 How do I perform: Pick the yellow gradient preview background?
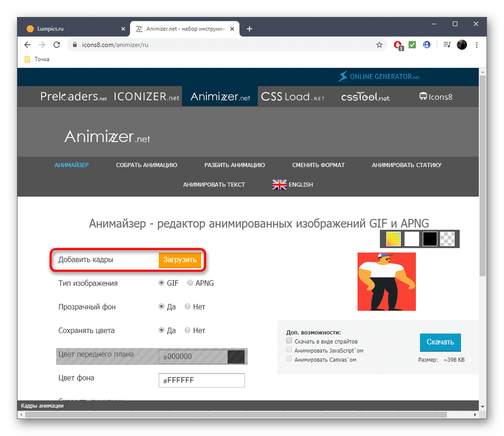pyautogui.click(x=394, y=239)
